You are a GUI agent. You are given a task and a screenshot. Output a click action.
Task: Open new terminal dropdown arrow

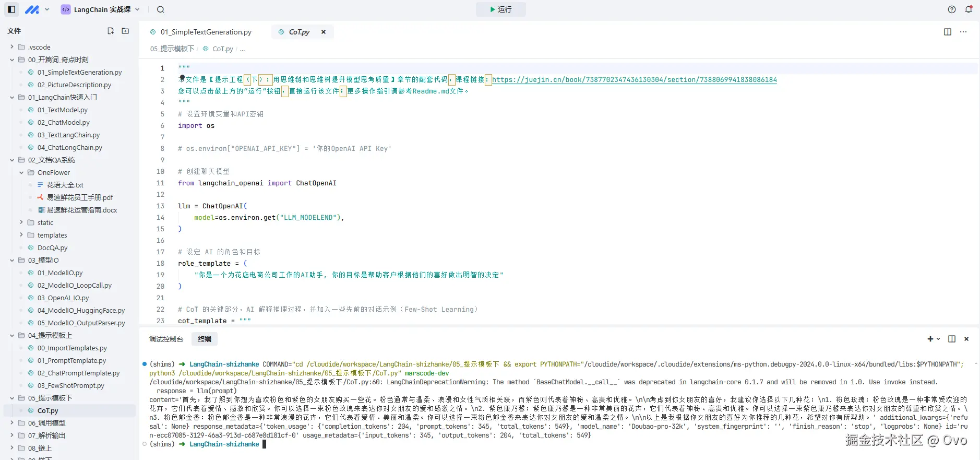938,339
